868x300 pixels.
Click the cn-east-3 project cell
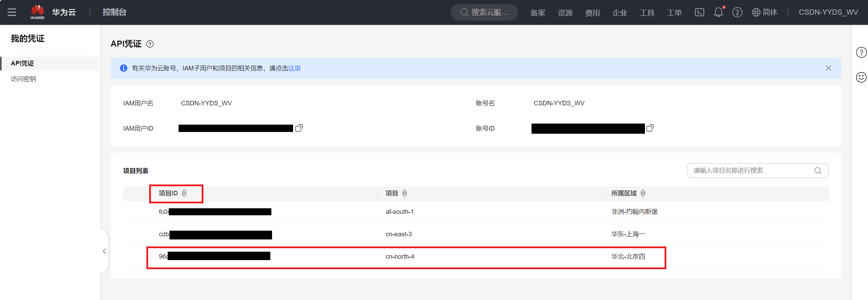click(399, 234)
